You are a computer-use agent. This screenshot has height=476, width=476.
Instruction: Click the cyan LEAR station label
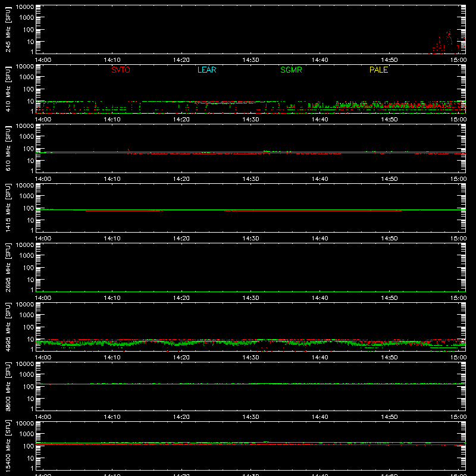(206, 70)
